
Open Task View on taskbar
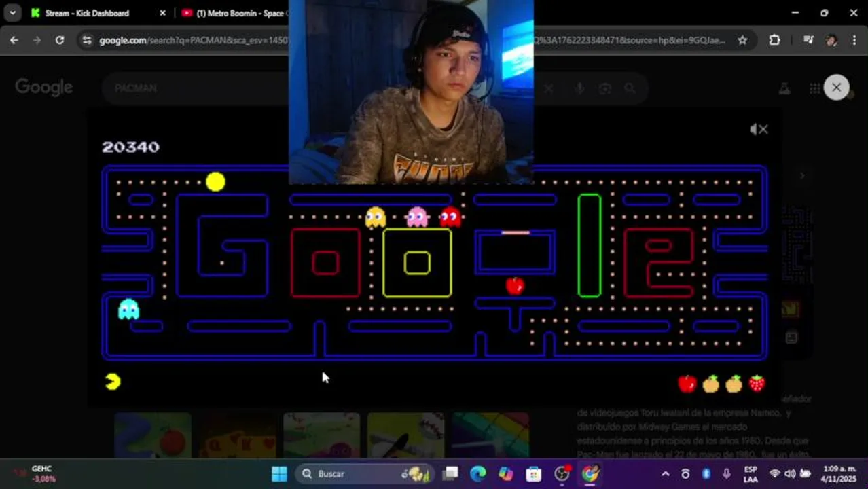coord(450,474)
